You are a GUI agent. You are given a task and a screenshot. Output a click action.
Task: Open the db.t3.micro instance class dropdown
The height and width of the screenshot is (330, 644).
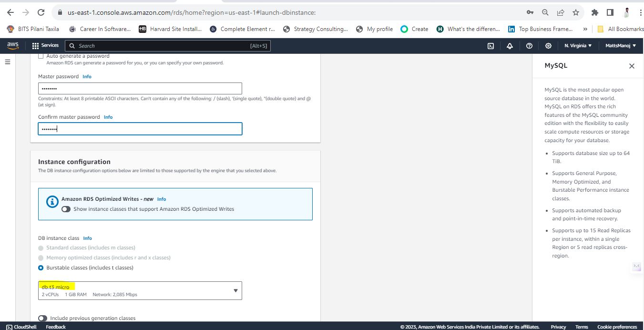[140, 290]
